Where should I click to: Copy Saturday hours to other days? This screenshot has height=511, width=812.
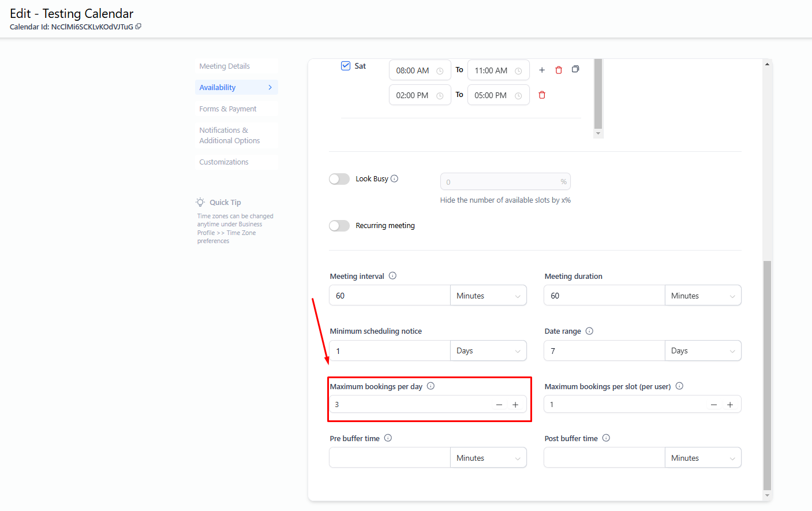575,69
